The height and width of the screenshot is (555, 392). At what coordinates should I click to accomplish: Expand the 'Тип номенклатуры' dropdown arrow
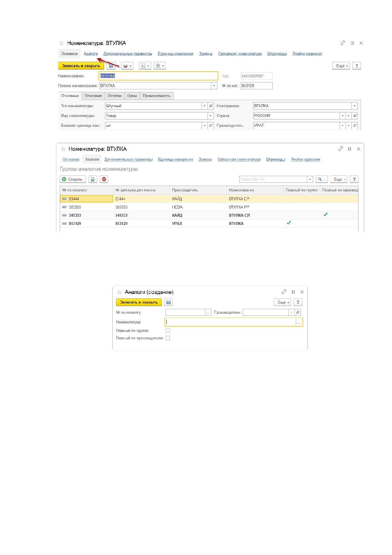coord(205,106)
